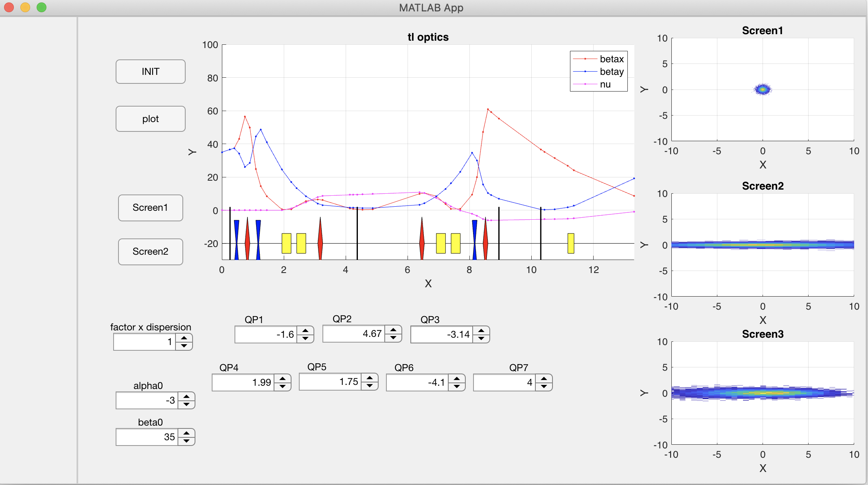Screen dimensions: 868x485
Task: Increment QP3 using the up arrow
Action: tap(481, 331)
